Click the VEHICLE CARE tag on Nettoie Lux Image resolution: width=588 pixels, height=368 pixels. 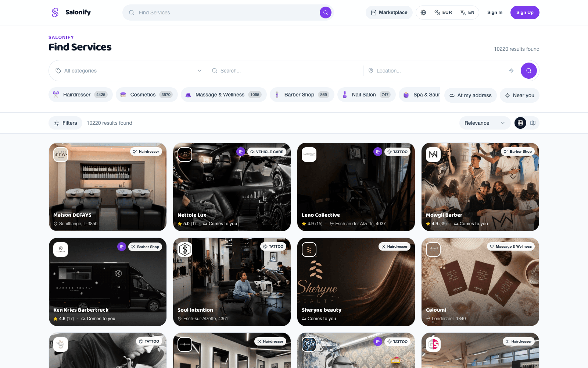pos(267,152)
